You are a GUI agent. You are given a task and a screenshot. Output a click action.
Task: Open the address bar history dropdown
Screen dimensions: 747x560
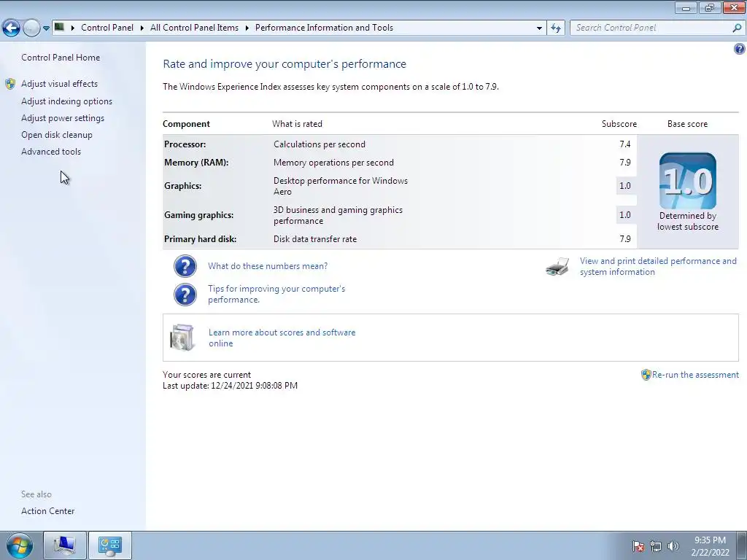[539, 28]
